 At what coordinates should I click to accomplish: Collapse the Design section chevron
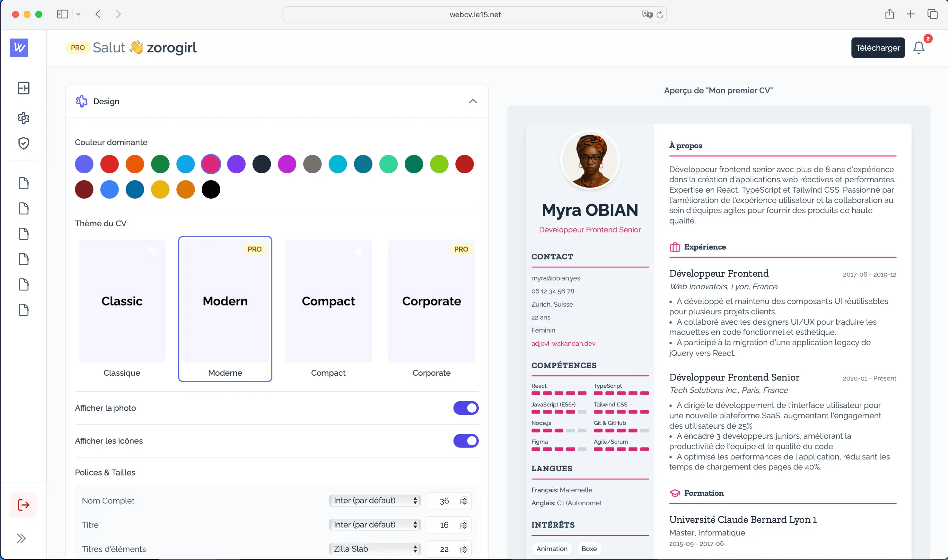tap(473, 101)
